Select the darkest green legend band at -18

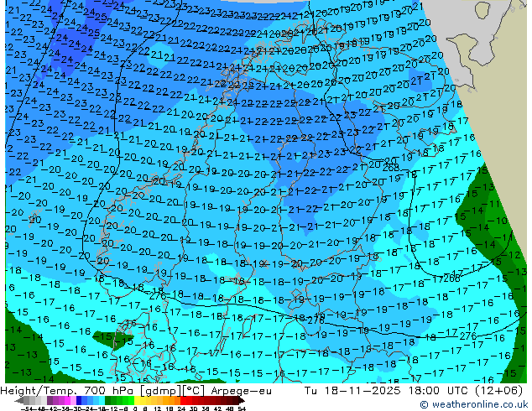107,401
